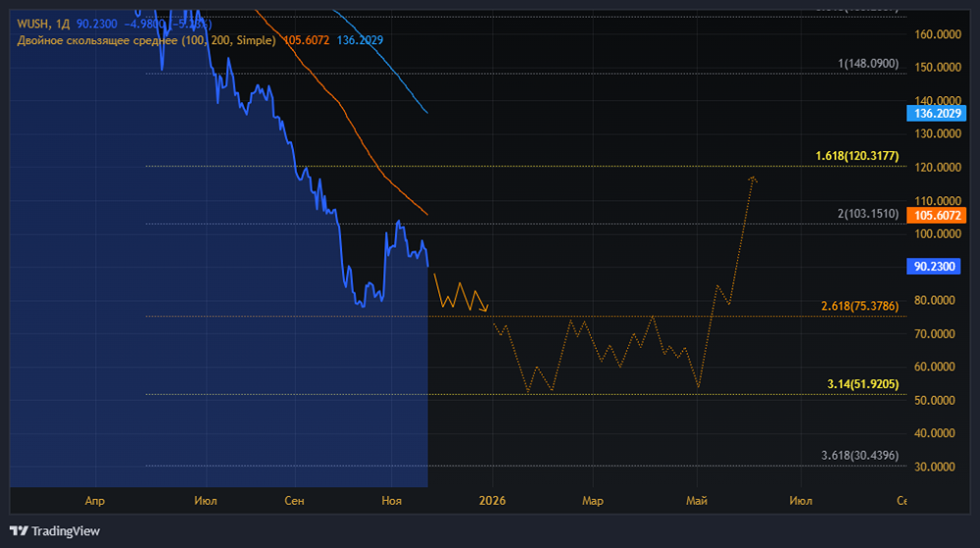The height and width of the screenshot is (548, 980).
Task: Click the 70.0000 price scale label
Action: [x=934, y=333]
